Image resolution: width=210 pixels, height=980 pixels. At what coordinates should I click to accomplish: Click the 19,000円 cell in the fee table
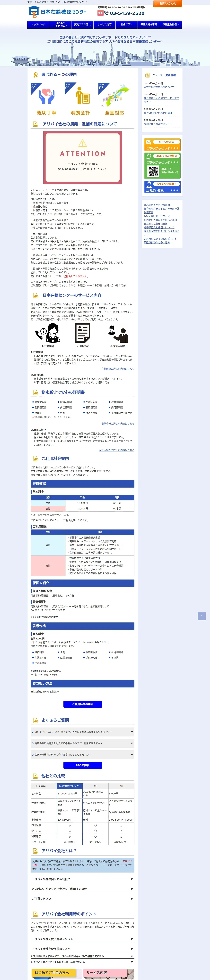pos(83,503)
